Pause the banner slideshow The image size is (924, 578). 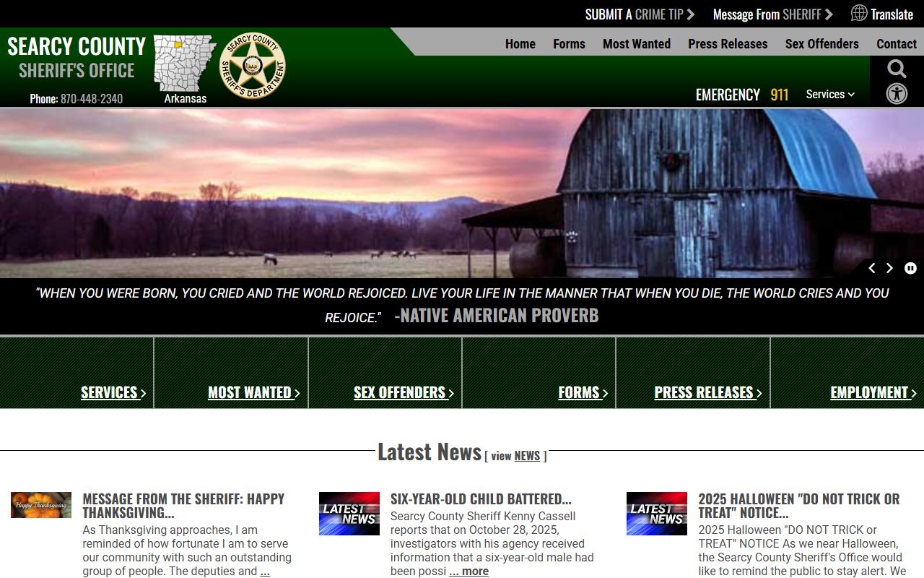click(910, 268)
